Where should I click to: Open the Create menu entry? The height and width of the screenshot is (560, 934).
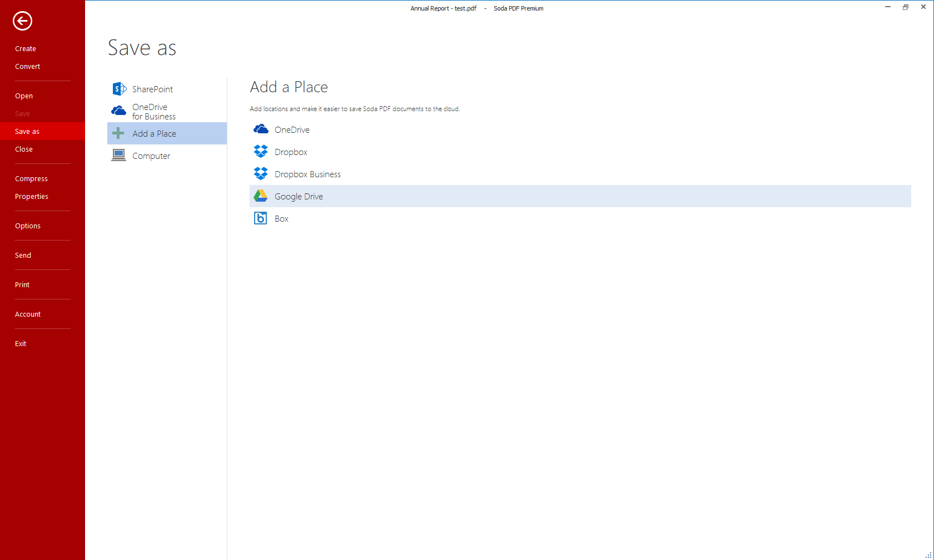coord(26,48)
